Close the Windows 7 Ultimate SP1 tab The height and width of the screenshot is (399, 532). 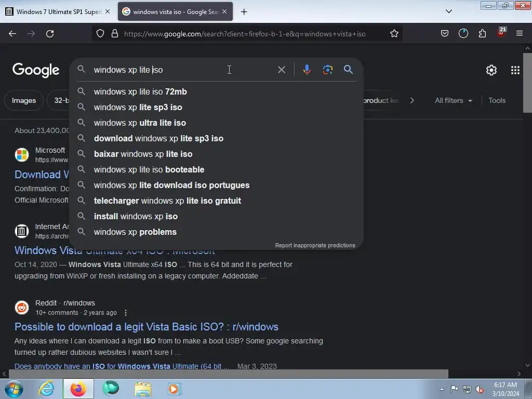click(x=108, y=11)
